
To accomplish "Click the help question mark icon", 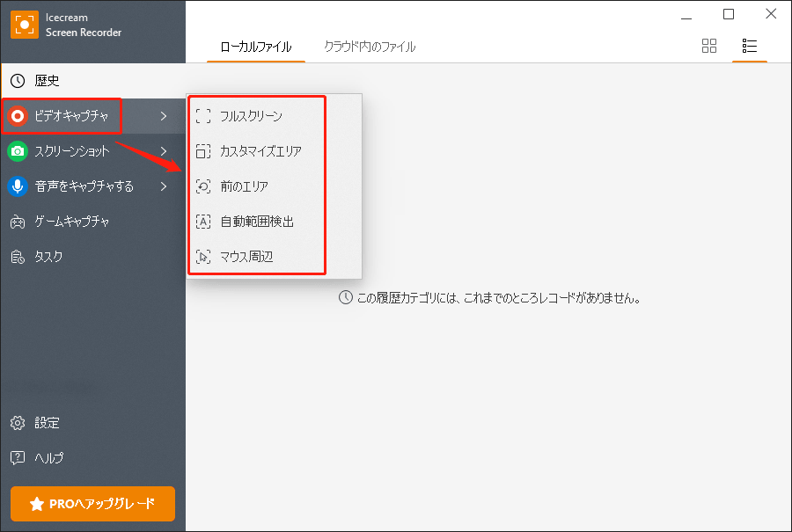I will tap(18, 458).
